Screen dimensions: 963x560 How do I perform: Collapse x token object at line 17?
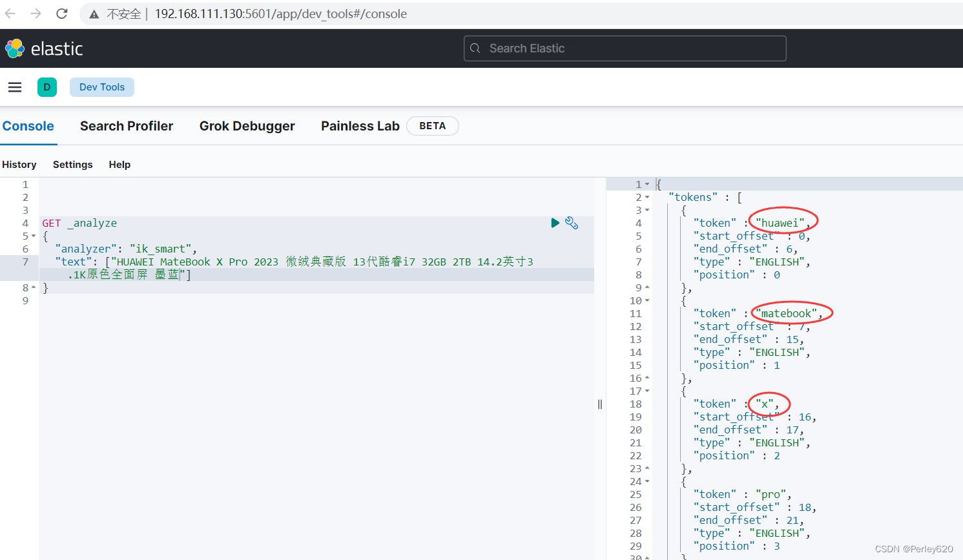(647, 391)
